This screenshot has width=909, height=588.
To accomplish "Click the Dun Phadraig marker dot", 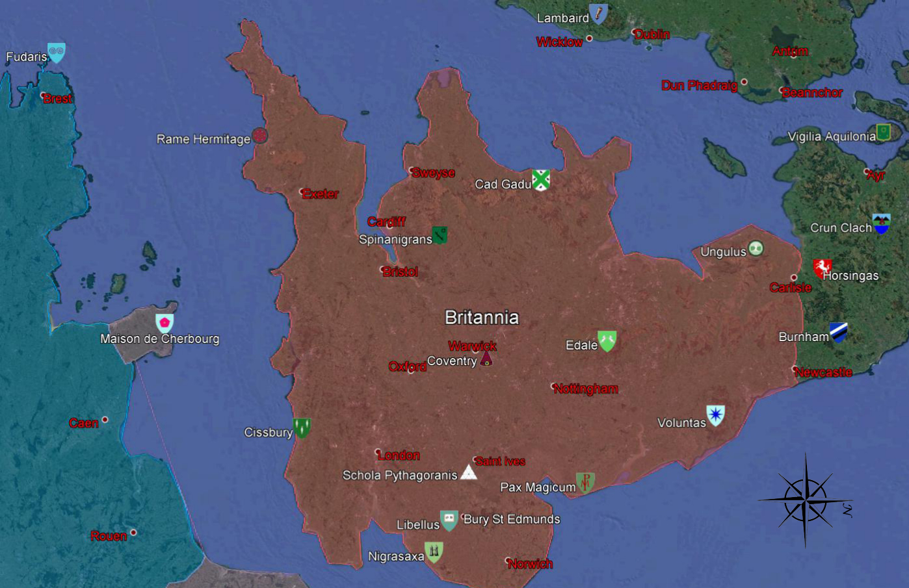I will coord(744,82).
